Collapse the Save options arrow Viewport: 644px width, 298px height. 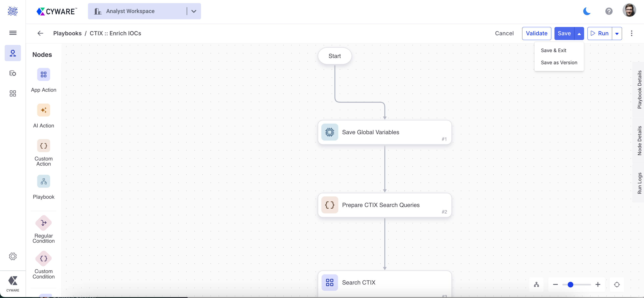(579, 33)
